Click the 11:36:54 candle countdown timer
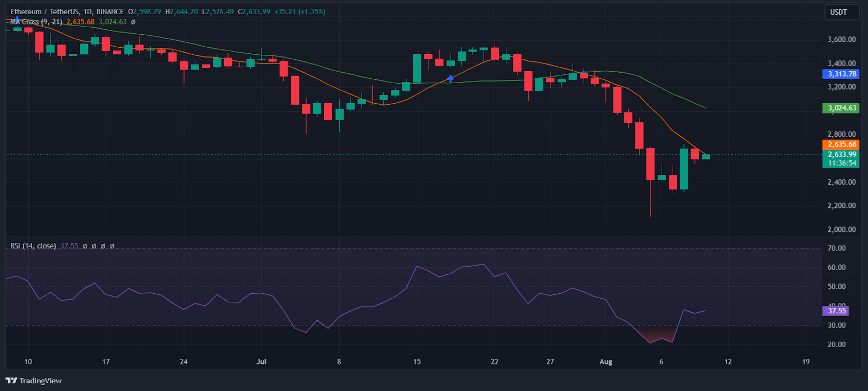The image size is (868, 391). point(841,163)
